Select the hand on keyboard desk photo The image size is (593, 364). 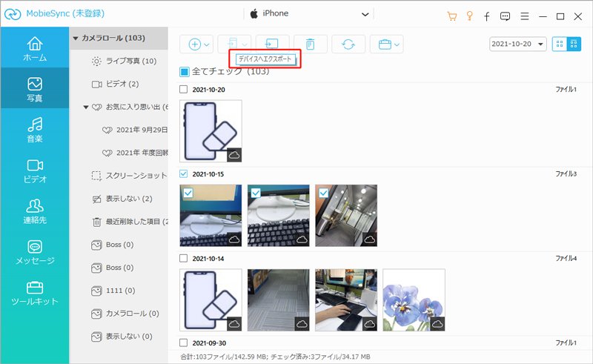[x=346, y=300]
